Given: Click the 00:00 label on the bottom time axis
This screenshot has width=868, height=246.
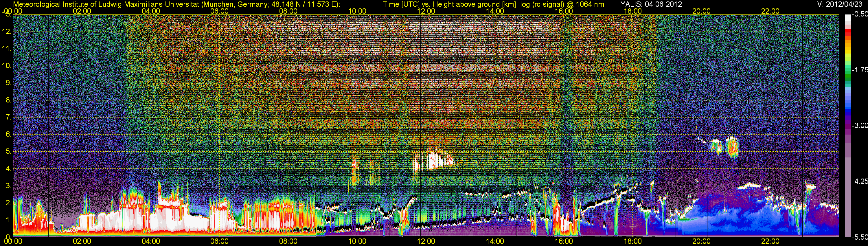Looking at the screenshot, I should (x=13, y=241).
